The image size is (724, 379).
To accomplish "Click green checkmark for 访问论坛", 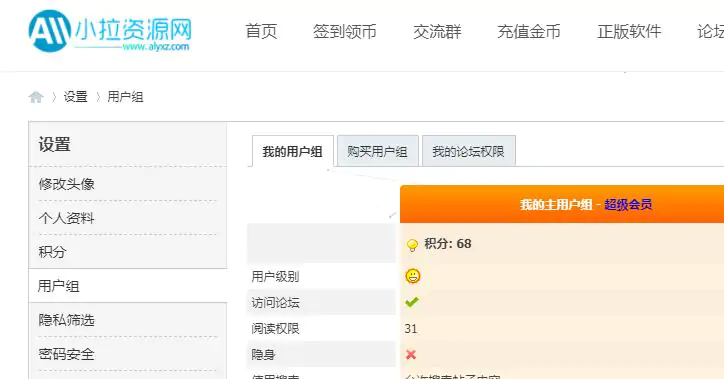I will point(412,302).
